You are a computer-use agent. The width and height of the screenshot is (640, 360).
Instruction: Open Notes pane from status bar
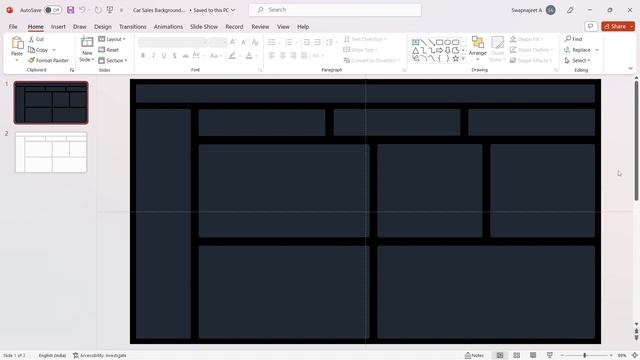[x=474, y=356]
